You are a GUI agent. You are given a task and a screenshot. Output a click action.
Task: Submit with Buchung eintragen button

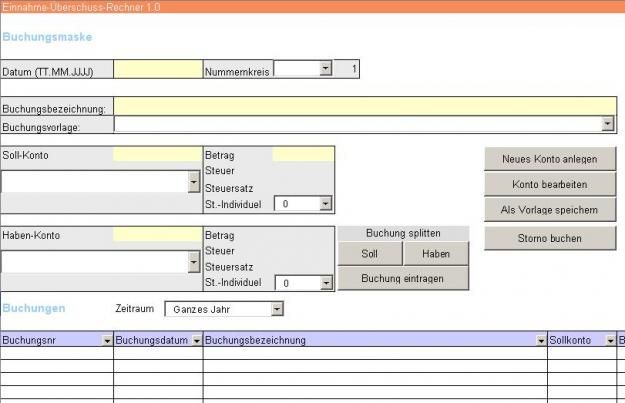403,278
